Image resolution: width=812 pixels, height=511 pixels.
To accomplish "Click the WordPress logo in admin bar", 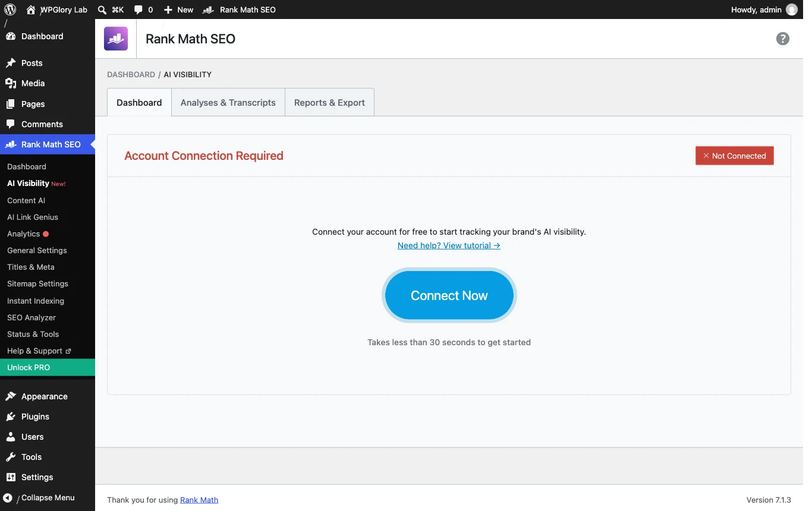I will [x=10, y=10].
